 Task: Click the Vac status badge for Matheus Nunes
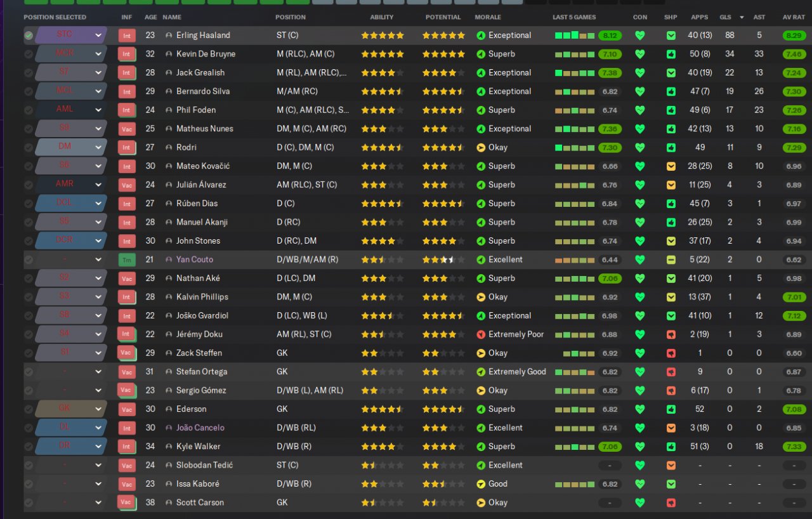tap(127, 129)
